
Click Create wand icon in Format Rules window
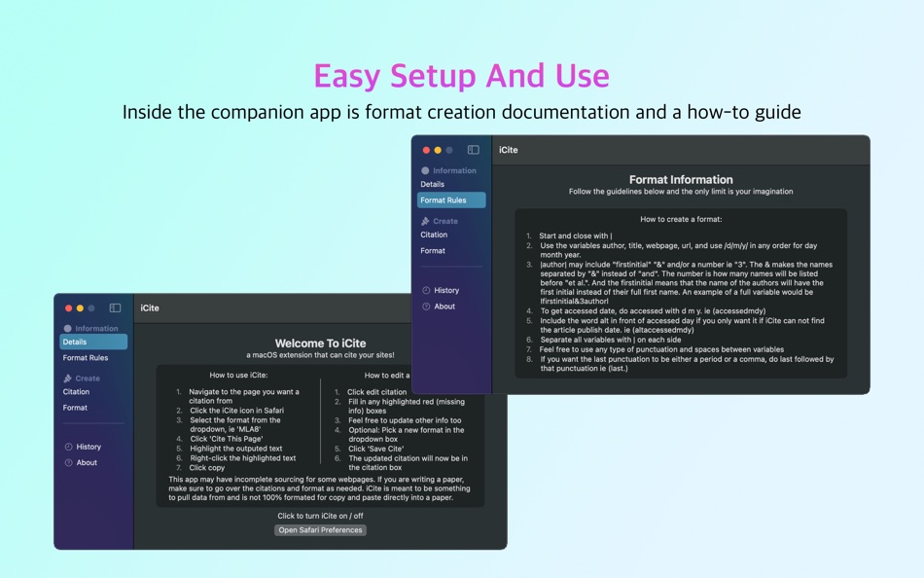425,221
